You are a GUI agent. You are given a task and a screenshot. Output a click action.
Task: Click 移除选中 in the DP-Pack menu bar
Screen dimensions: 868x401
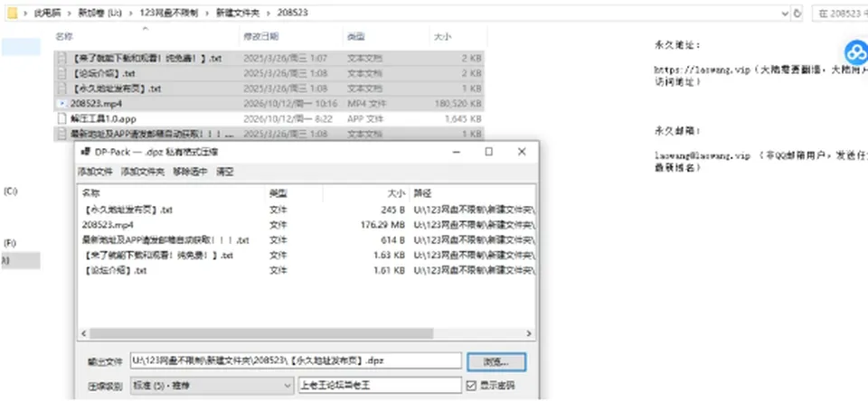coord(190,172)
